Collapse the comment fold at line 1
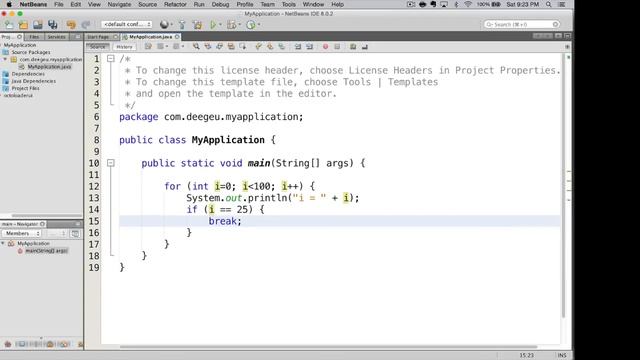 pyautogui.click(x=111, y=59)
